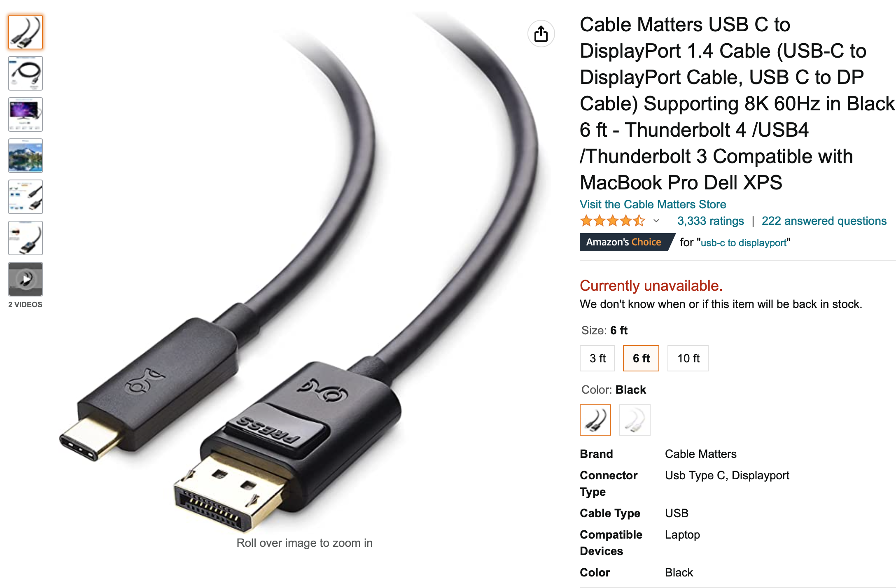
Task: Choose the 10 ft size option
Action: pos(688,358)
